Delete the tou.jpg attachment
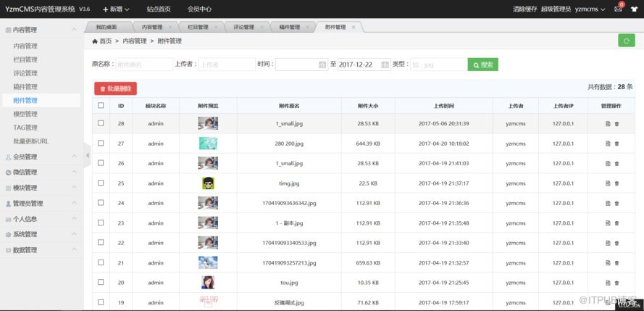Screen dimensions: 644x311 pos(616,283)
